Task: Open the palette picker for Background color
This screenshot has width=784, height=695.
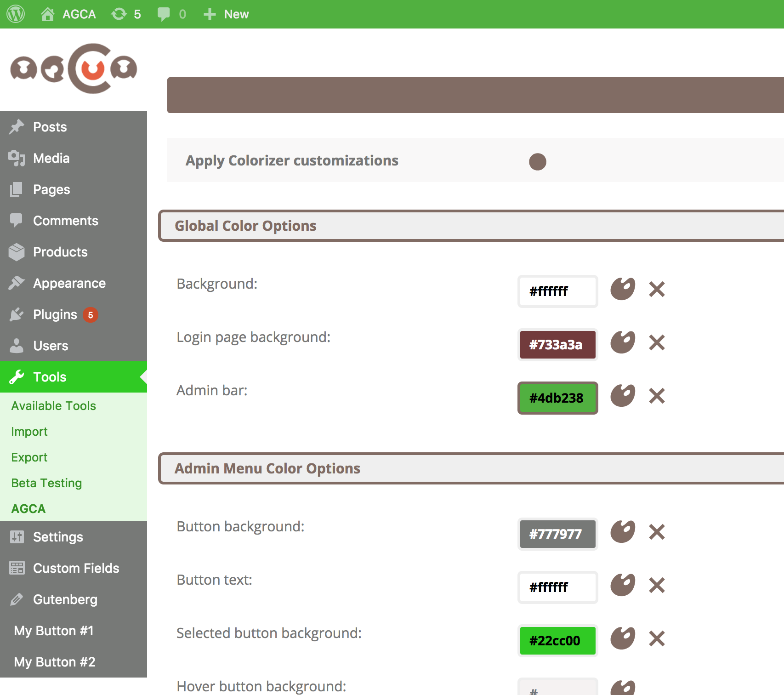Action: point(623,290)
